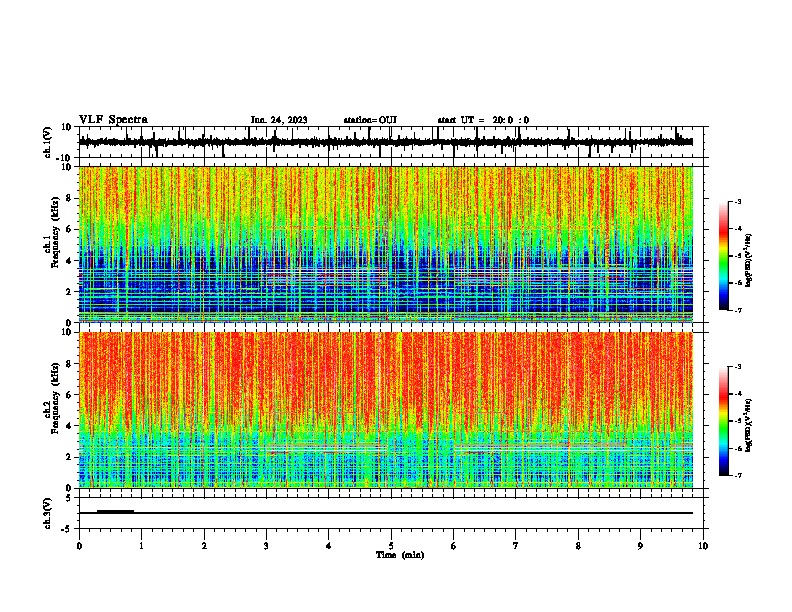Click the "ch.3(V)" axis label
792x612 pixels.
coord(47,513)
